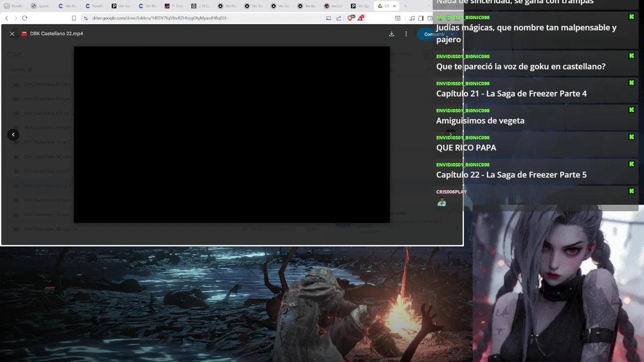Image resolution: width=644 pixels, height=362 pixels.
Task: Click the browser back arrow
Action: 7,18
